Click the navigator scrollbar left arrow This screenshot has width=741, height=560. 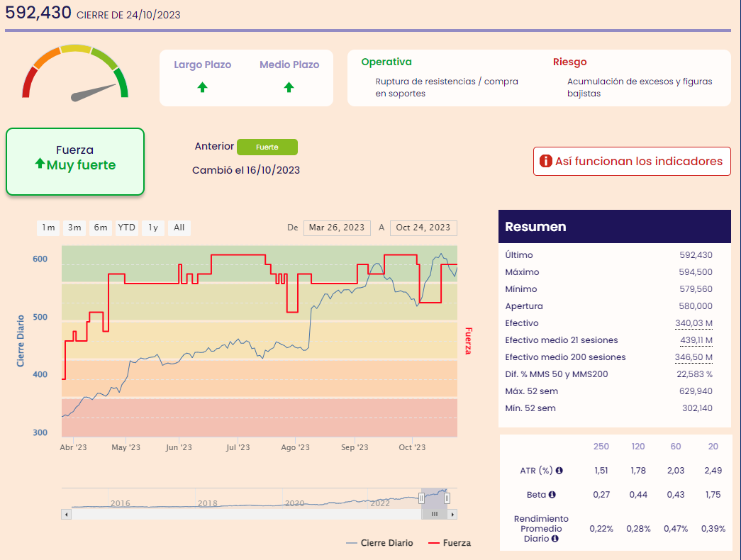coord(66,514)
